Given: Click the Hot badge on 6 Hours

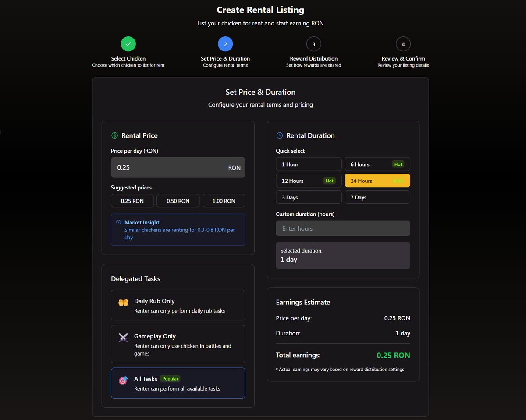Looking at the screenshot, I should (x=398, y=164).
